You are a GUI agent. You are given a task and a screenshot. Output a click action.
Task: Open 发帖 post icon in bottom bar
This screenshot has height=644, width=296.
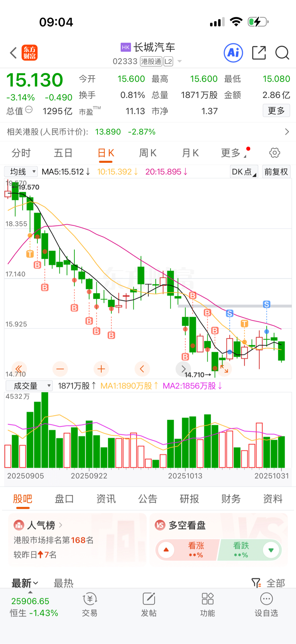(x=149, y=599)
